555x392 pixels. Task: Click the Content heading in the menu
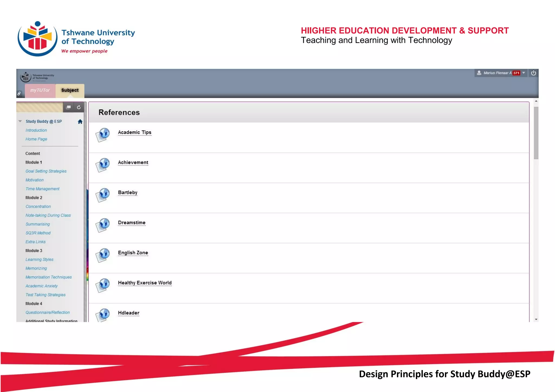point(33,154)
